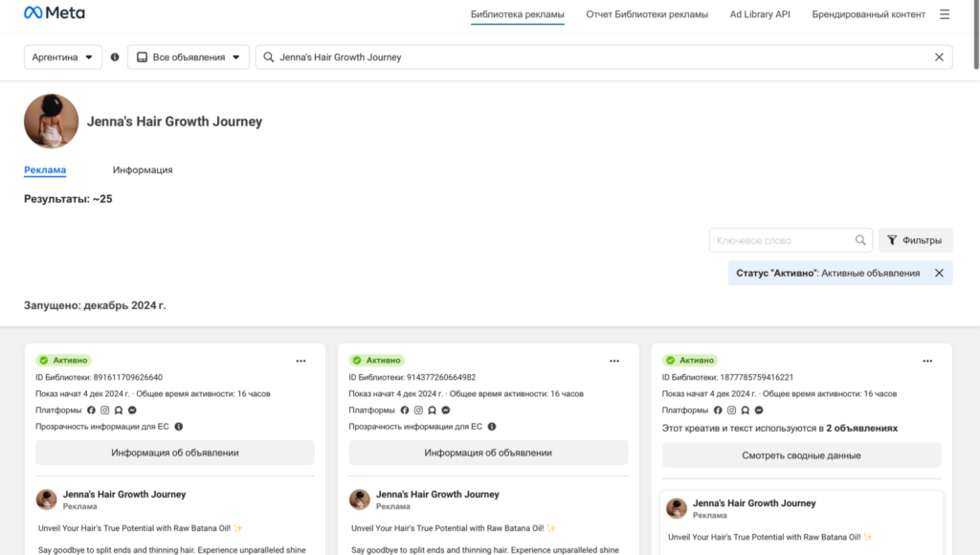Switch to Библиотека рекламы tab

click(x=518, y=14)
